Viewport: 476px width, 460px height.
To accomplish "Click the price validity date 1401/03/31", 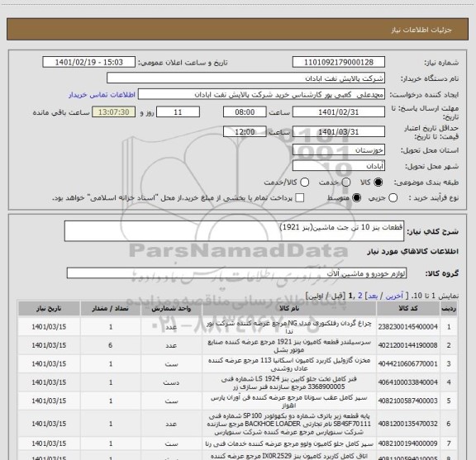I will 339,131.
